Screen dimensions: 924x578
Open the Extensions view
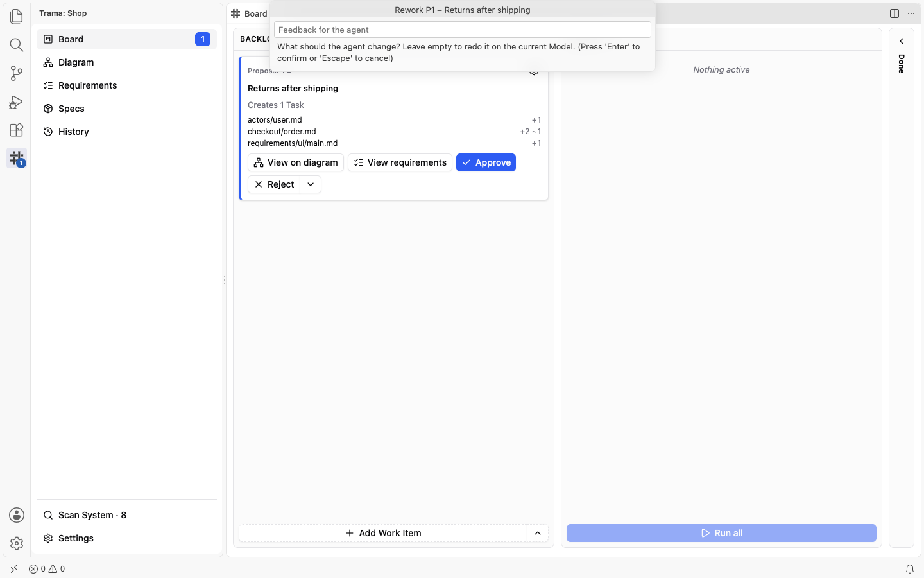point(17,130)
